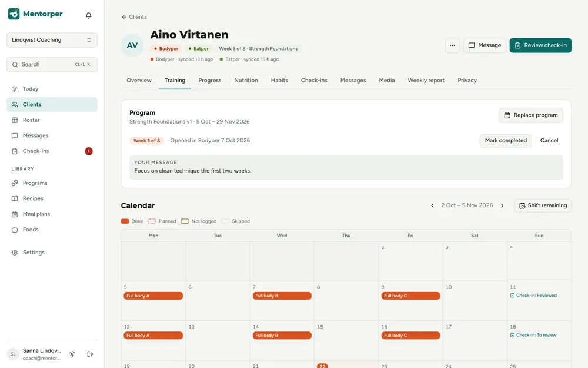Click the Week 3 of 8 badge

146,141
